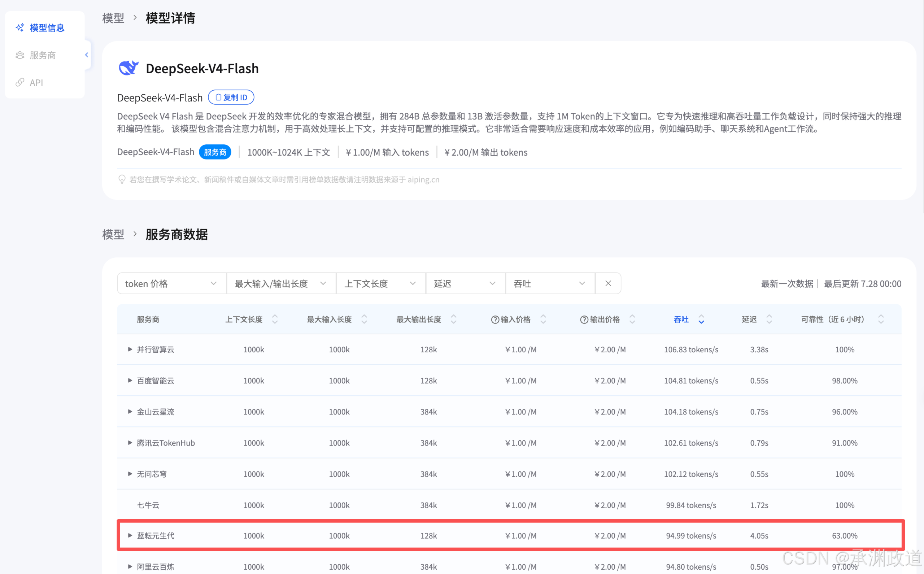
Task: Sort by 延迟 column arrows
Action: [769, 319]
